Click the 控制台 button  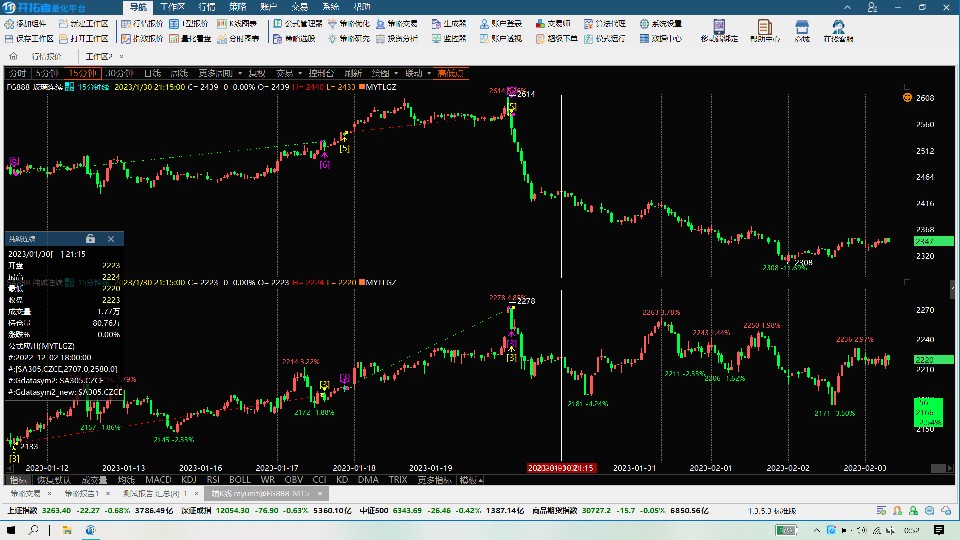[321, 73]
